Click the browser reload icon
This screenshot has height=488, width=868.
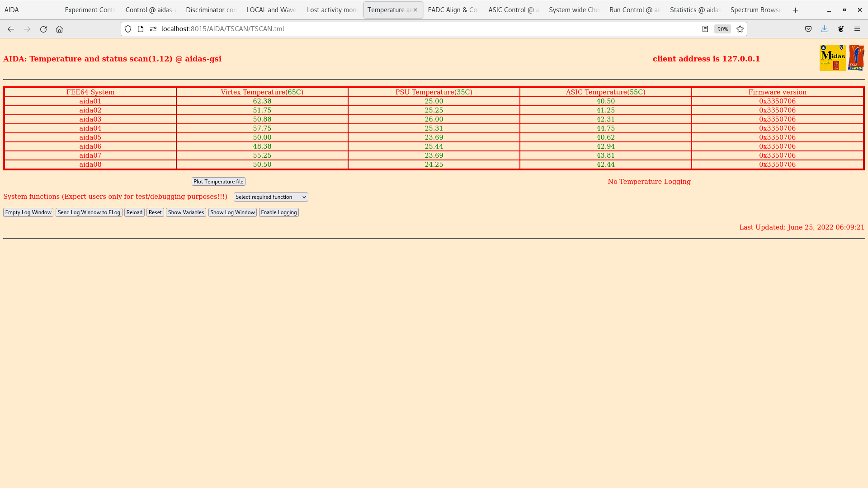point(43,29)
